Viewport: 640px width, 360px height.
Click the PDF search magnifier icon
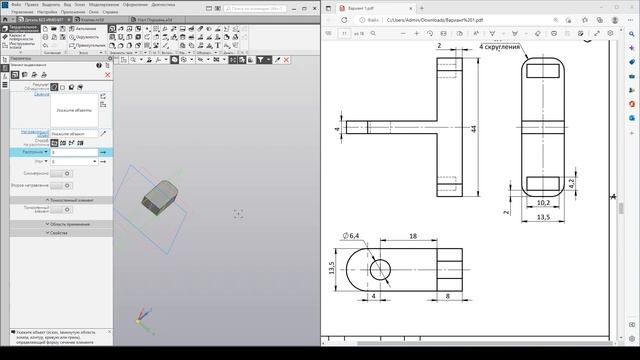click(373, 33)
